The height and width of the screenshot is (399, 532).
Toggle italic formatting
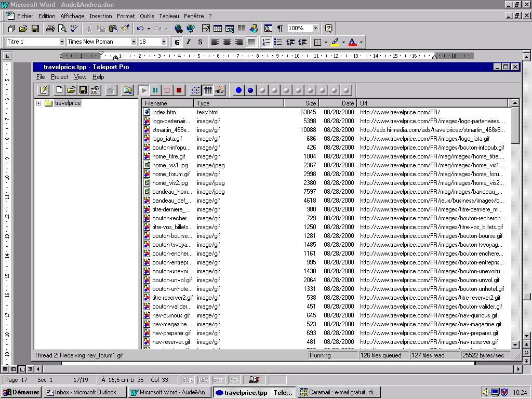point(188,42)
